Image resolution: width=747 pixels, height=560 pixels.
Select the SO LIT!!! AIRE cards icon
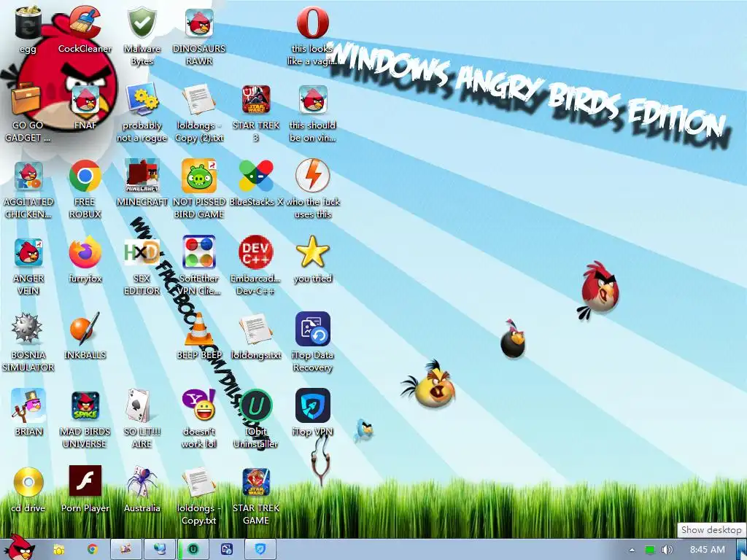(139, 405)
